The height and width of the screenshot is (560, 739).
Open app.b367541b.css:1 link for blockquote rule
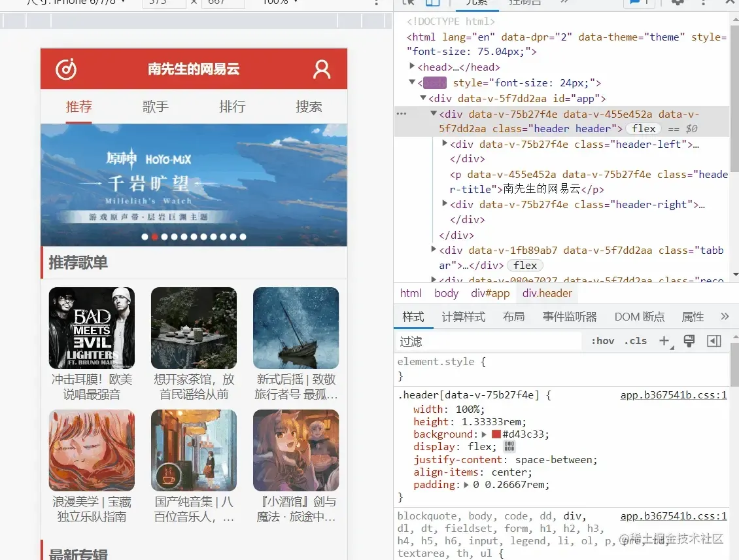click(x=674, y=516)
